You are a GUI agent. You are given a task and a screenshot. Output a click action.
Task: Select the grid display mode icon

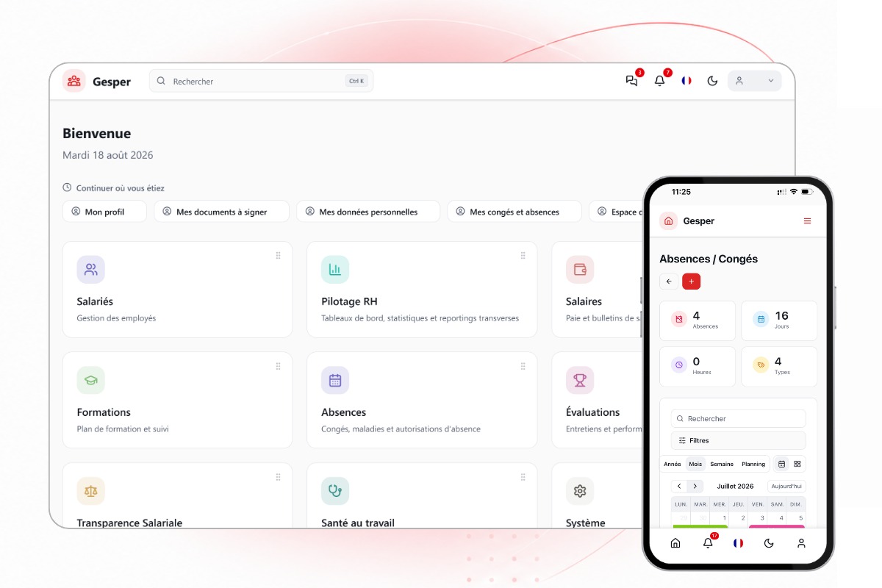pos(797,464)
